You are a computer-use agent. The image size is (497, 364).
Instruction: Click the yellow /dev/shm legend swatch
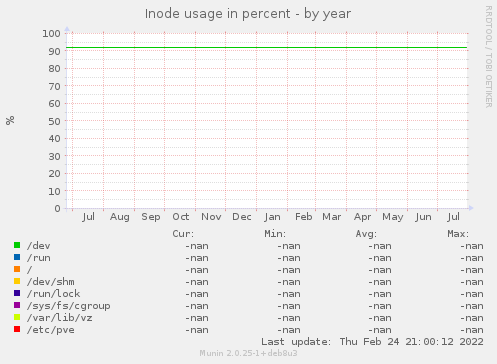17,281
